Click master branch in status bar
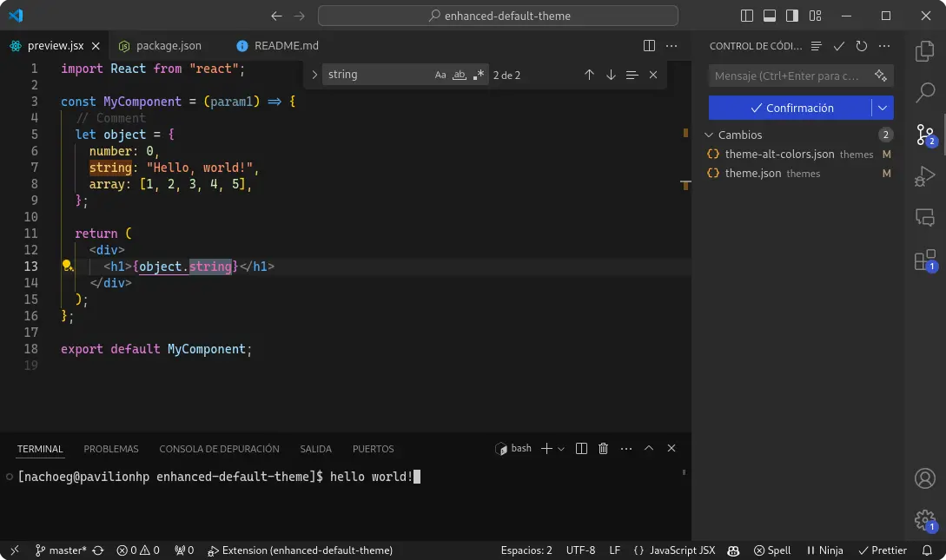This screenshot has width=946, height=560. [60, 550]
